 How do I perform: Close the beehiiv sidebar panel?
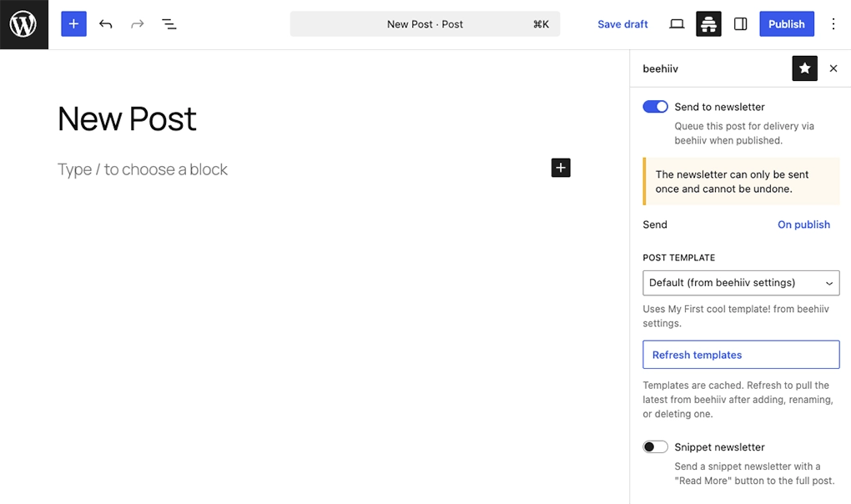[833, 68]
